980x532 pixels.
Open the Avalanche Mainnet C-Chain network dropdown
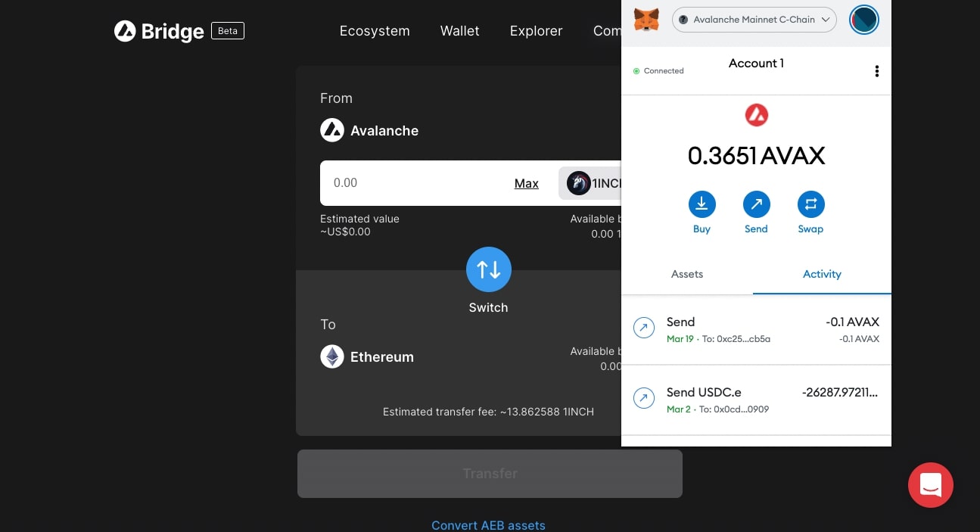pos(754,20)
